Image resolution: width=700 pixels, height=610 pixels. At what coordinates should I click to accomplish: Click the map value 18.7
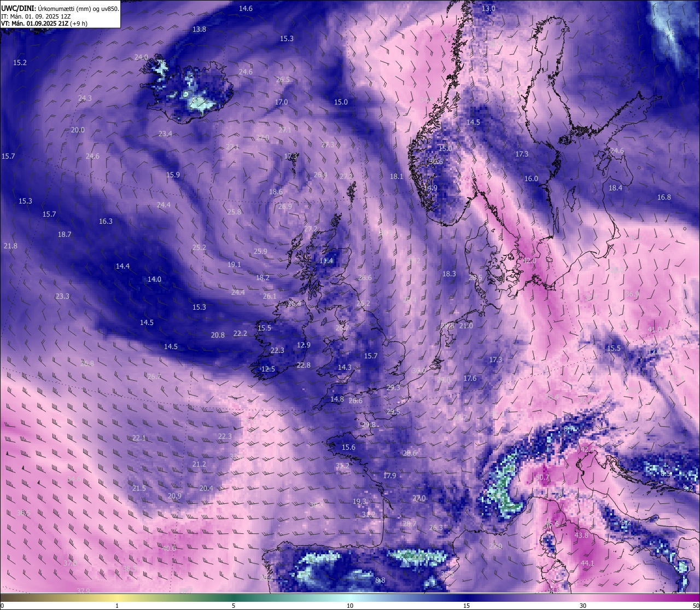[x=65, y=234]
